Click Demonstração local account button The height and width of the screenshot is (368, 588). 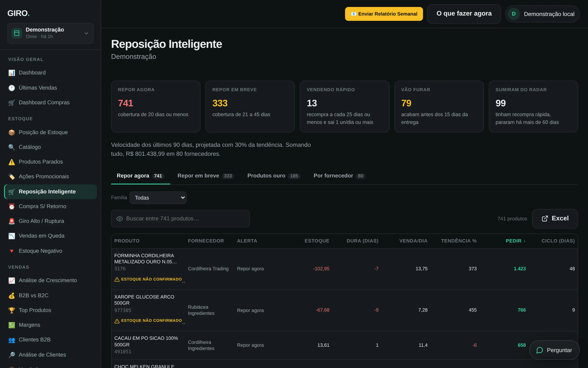542,14
